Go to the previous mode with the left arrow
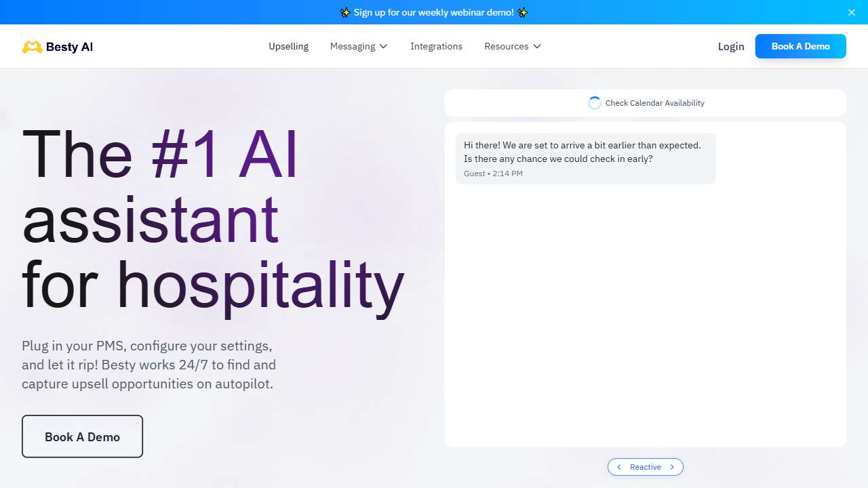 (619, 467)
